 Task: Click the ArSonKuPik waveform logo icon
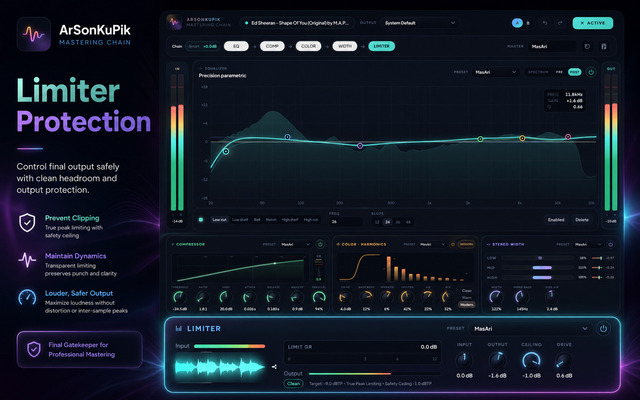pyautogui.click(x=34, y=34)
